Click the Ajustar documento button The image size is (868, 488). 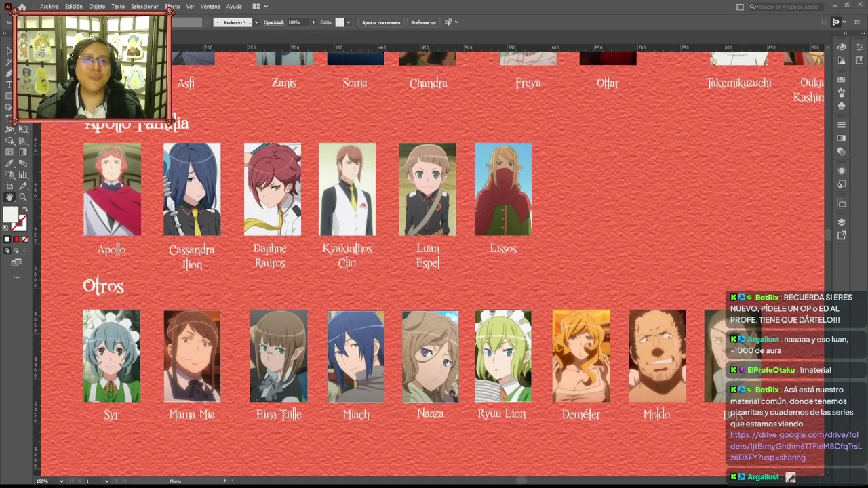[381, 22]
